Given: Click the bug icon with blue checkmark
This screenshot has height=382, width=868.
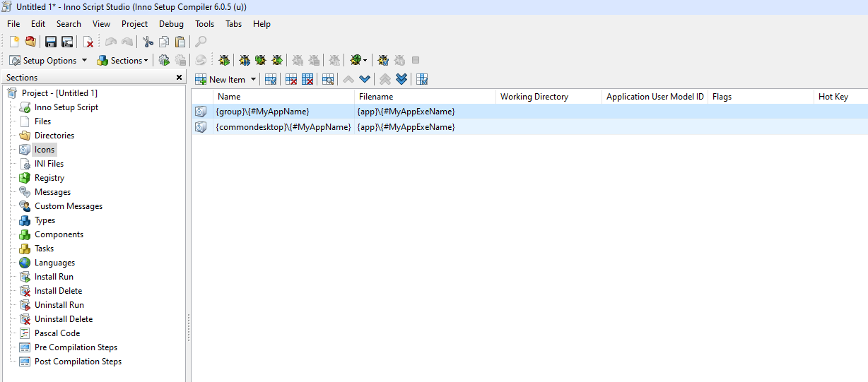Looking at the screenshot, I should 383,60.
